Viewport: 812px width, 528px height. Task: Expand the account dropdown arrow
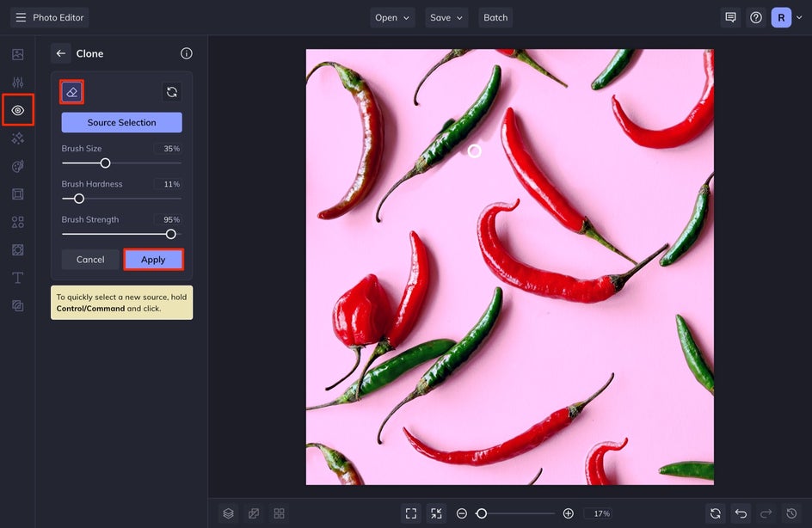click(x=799, y=17)
